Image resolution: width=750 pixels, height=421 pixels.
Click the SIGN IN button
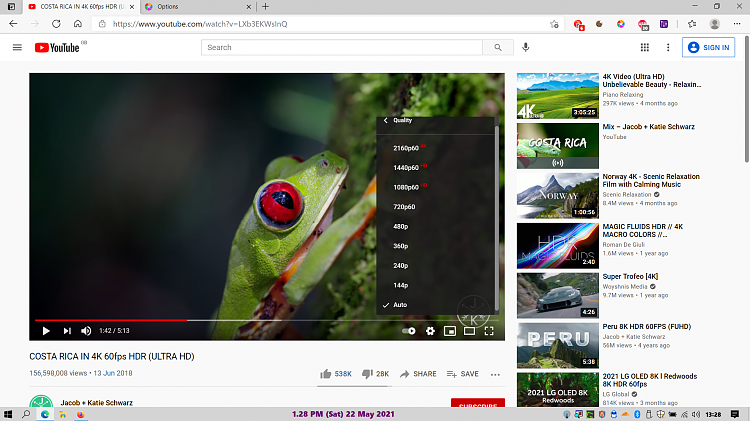coord(708,47)
